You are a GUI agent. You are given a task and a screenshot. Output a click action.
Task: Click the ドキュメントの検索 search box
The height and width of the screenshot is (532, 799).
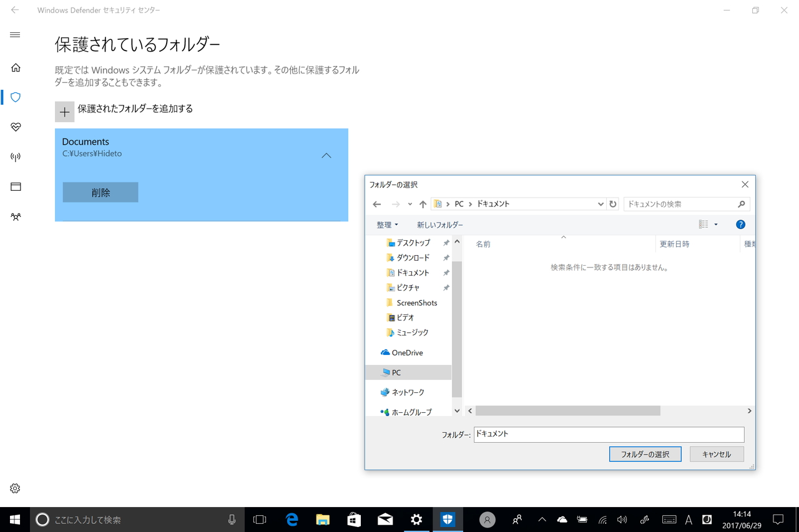click(680, 204)
